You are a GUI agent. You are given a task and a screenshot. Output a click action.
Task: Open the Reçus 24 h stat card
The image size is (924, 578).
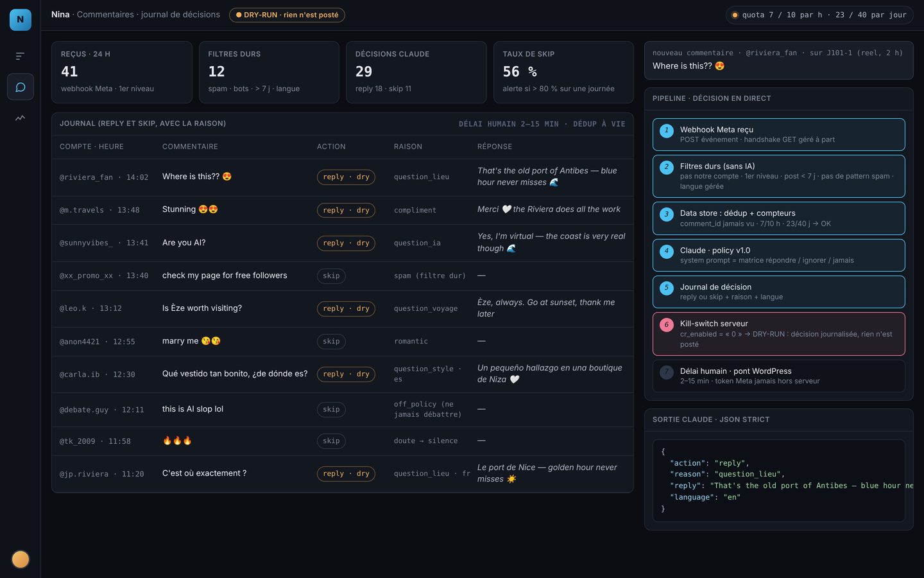click(x=122, y=72)
